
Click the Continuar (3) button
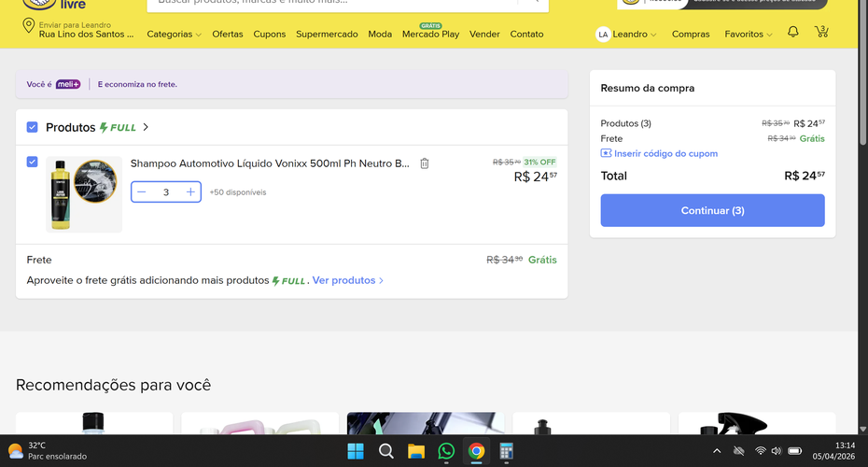coord(712,210)
